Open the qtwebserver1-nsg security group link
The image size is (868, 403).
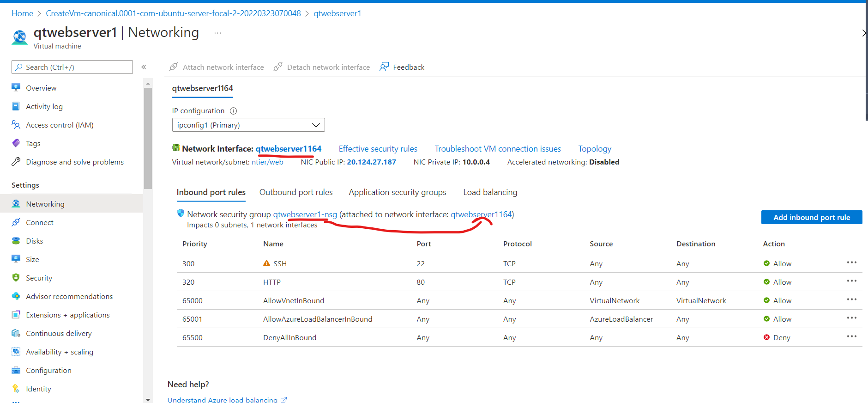(x=305, y=214)
